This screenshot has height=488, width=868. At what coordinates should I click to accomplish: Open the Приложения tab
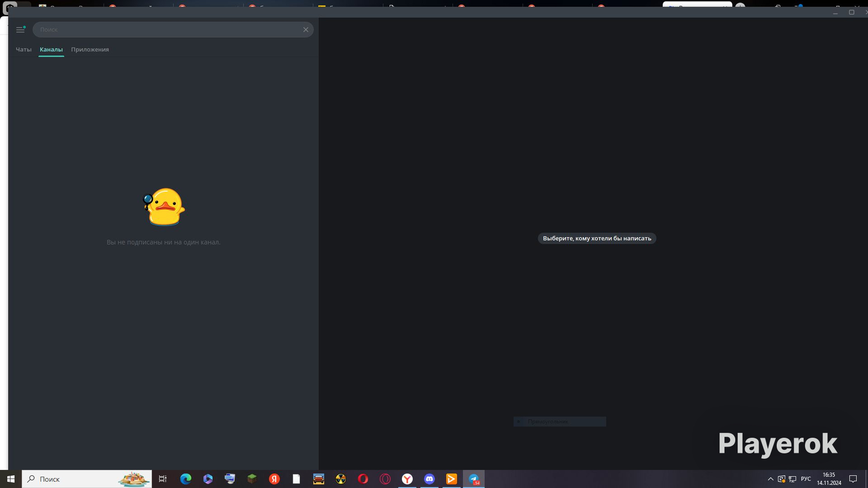pos(90,49)
